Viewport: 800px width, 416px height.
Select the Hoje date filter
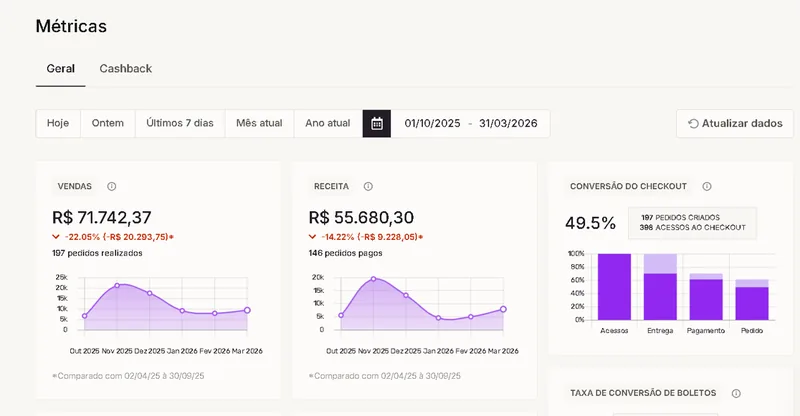[x=58, y=124]
